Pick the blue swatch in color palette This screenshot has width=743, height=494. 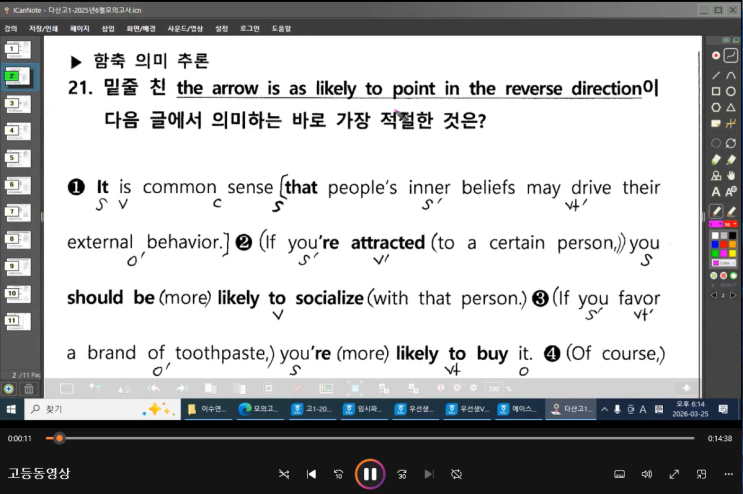(x=716, y=243)
